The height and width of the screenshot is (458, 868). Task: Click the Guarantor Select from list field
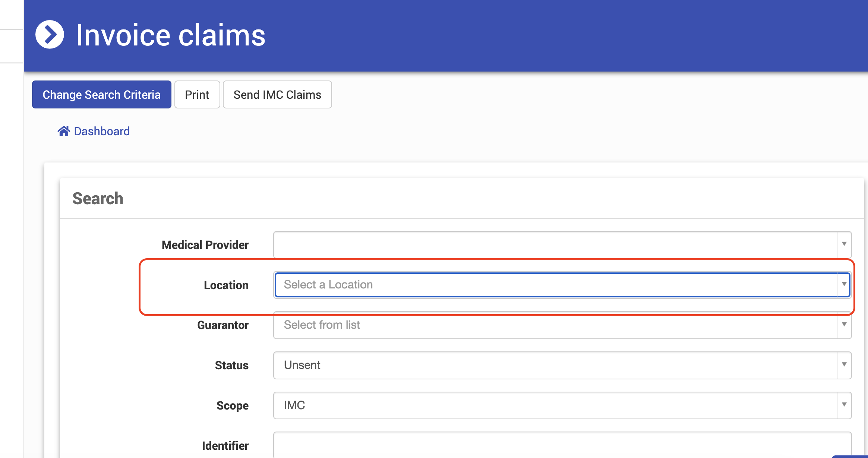[555, 325]
